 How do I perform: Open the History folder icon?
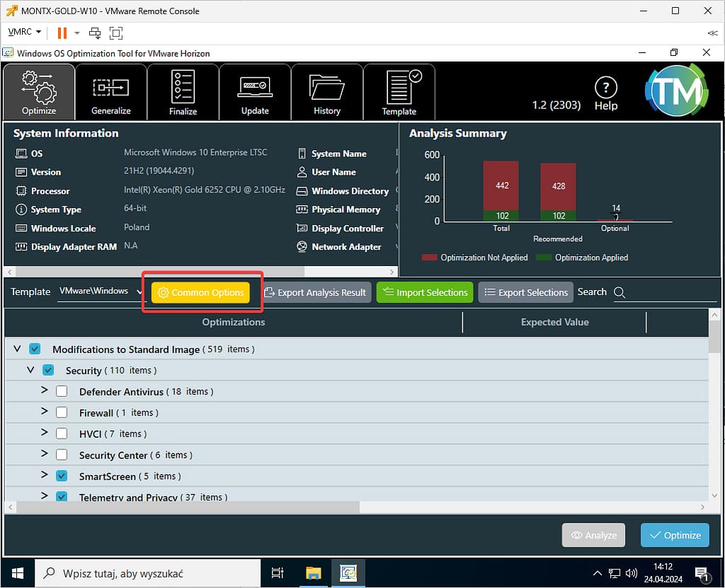pos(327,88)
